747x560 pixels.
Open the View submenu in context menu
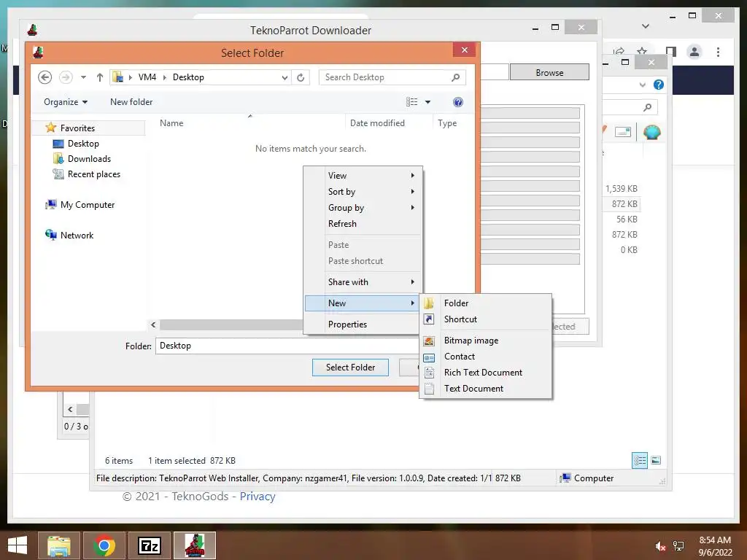363,175
